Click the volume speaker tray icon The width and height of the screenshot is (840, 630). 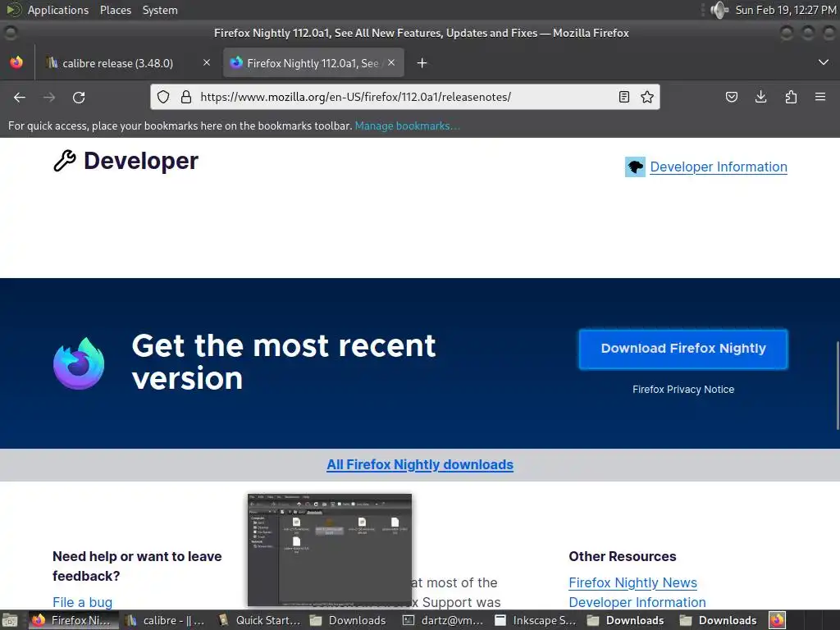[719, 10]
